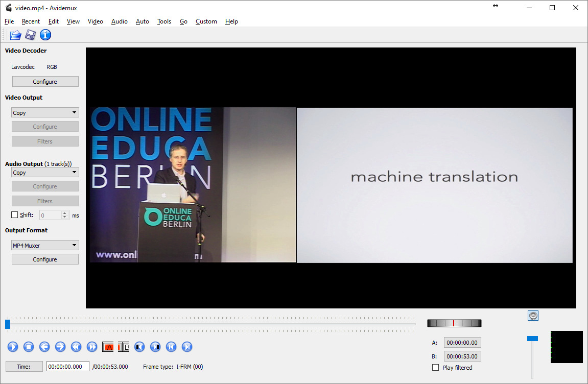Open the File menu
This screenshot has height=384, width=588.
coord(9,21)
